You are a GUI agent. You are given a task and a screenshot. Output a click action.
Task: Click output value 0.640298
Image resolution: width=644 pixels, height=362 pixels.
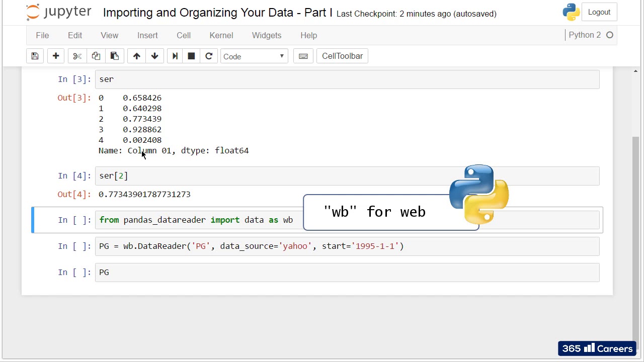pyautogui.click(x=142, y=109)
